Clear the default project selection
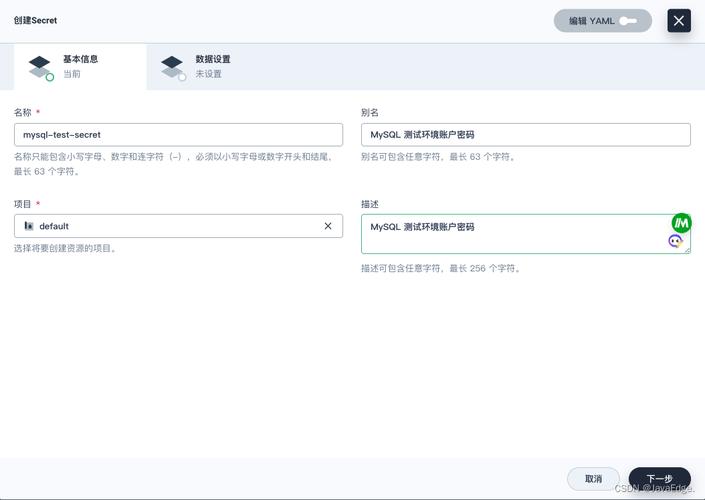 [328, 226]
